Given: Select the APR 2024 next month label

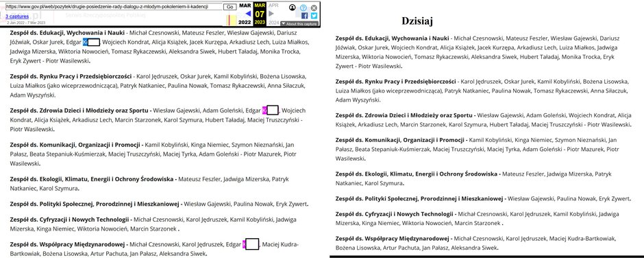Looking at the screenshot, I should 273,14.
